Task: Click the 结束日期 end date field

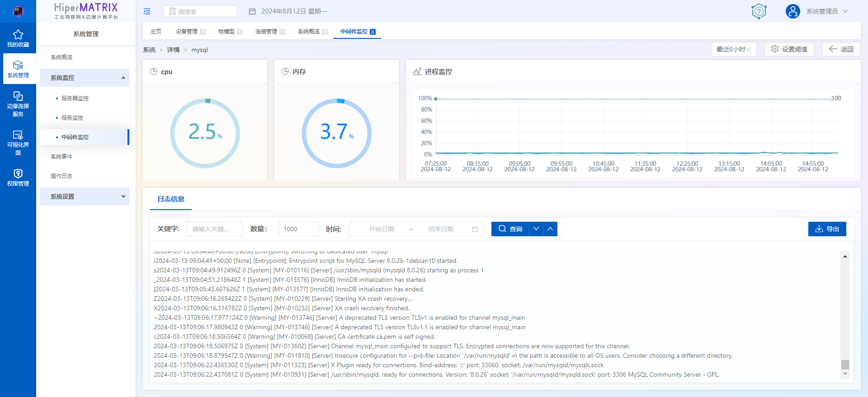Action: click(x=441, y=229)
